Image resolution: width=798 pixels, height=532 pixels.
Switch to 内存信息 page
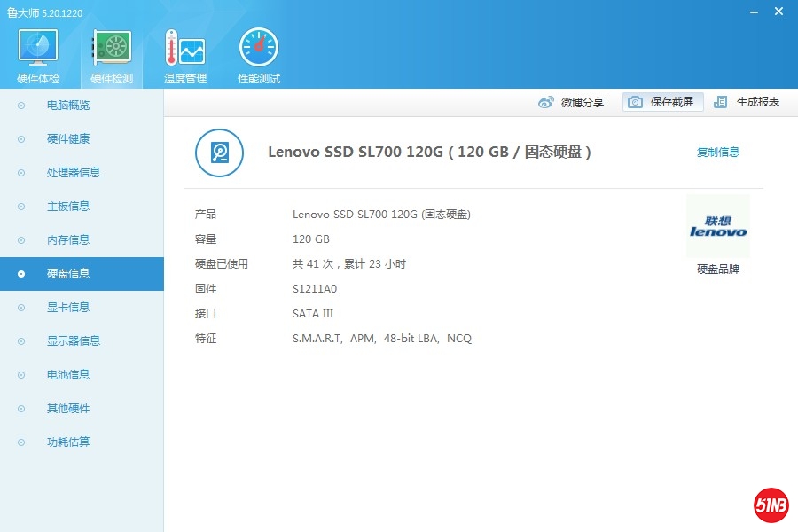coord(68,240)
